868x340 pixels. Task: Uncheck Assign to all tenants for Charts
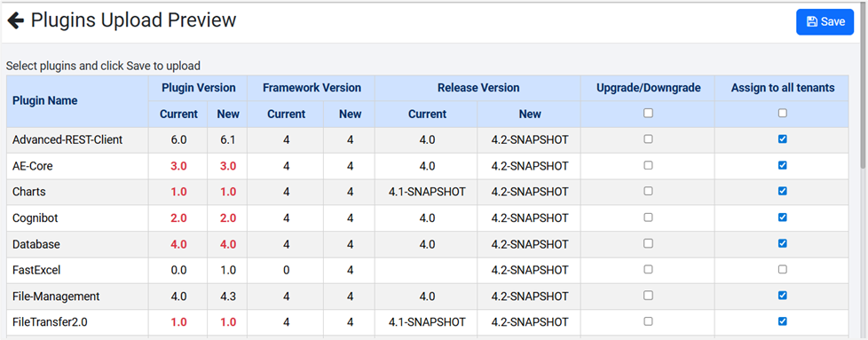782,191
